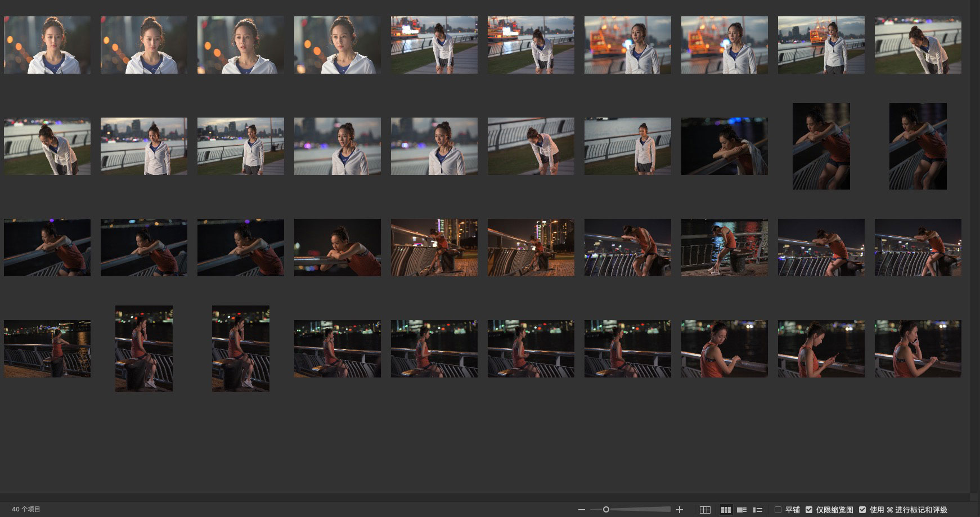Switch to details view icon
The width and height of the screenshot is (980, 517).
(x=741, y=510)
